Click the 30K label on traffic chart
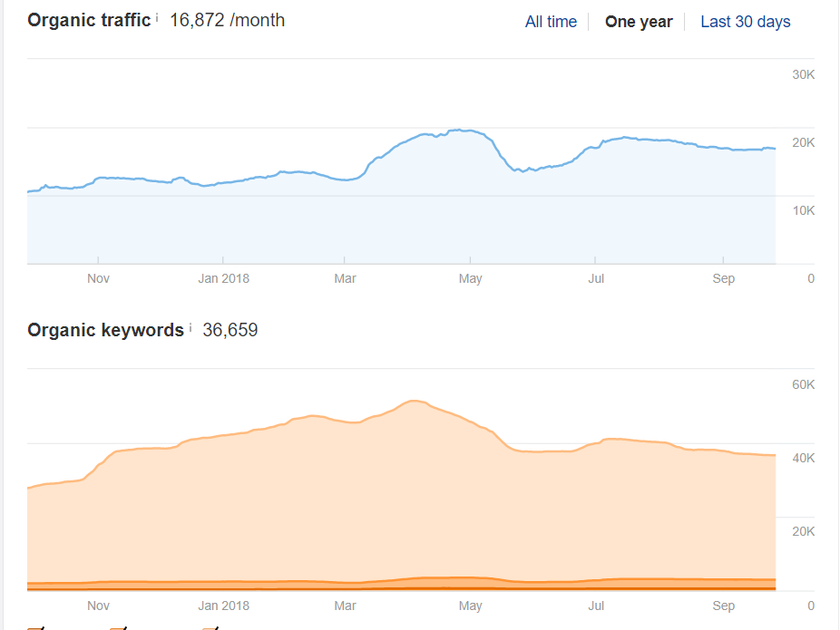 click(803, 74)
